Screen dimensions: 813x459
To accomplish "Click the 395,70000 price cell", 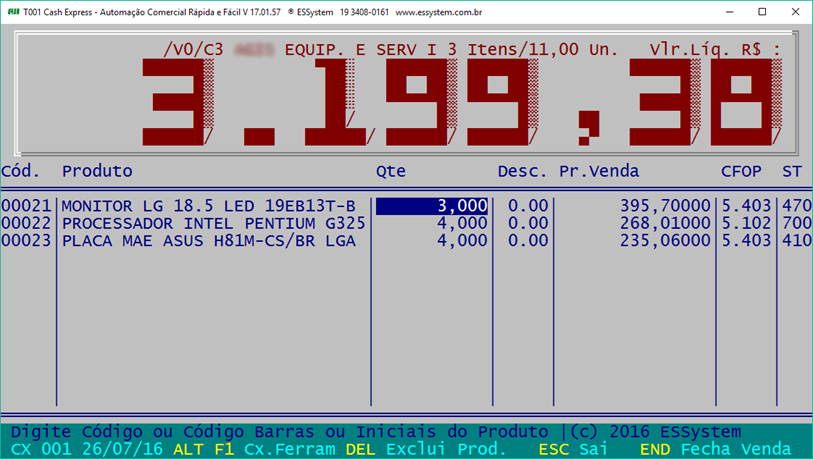I will (x=663, y=205).
